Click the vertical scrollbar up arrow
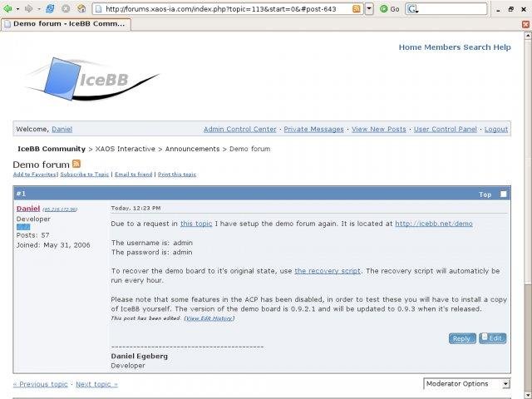The image size is (532, 399). (x=528, y=35)
